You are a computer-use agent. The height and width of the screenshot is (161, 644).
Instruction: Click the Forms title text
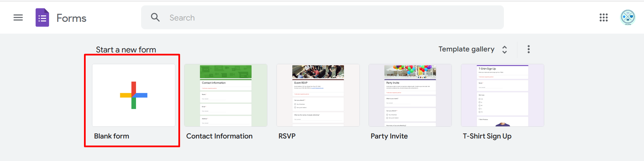click(x=72, y=18)
